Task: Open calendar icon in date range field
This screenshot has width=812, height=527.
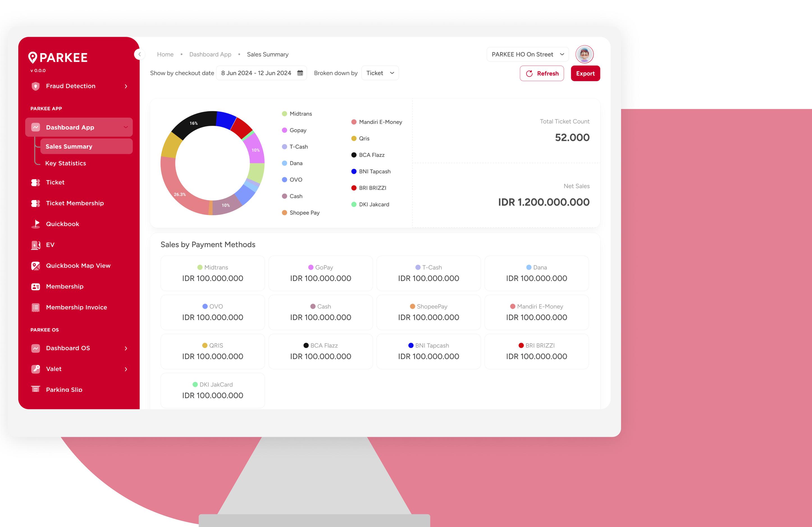Action: [x=300, y=73]
